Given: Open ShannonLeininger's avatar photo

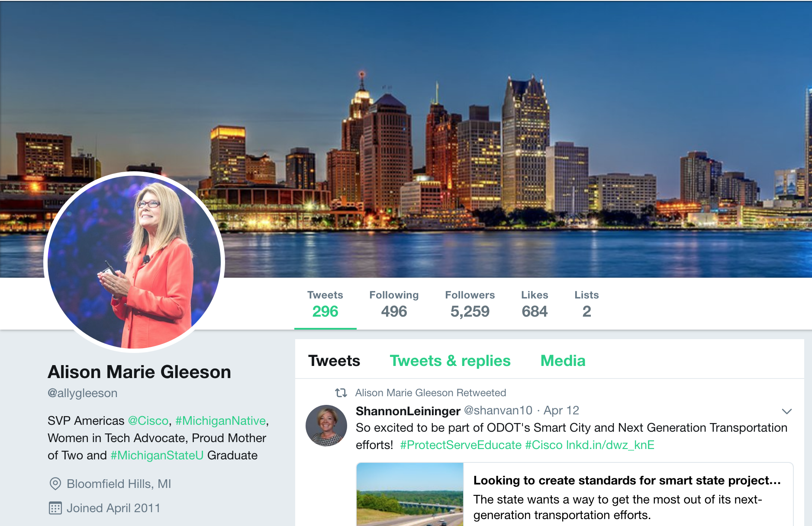Looking at the screenshot, I should 326,426.
